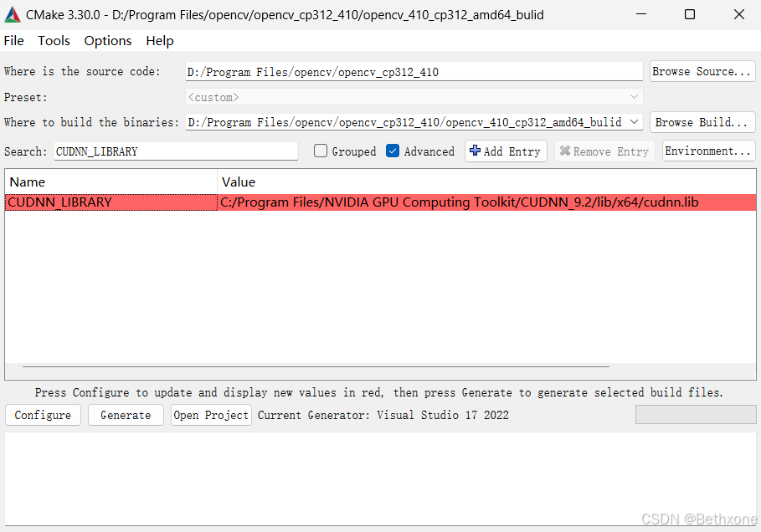The height and width of the screenshot is (532, 761).
Task: Sort by the Name column header
Action: tap(111, 182)
